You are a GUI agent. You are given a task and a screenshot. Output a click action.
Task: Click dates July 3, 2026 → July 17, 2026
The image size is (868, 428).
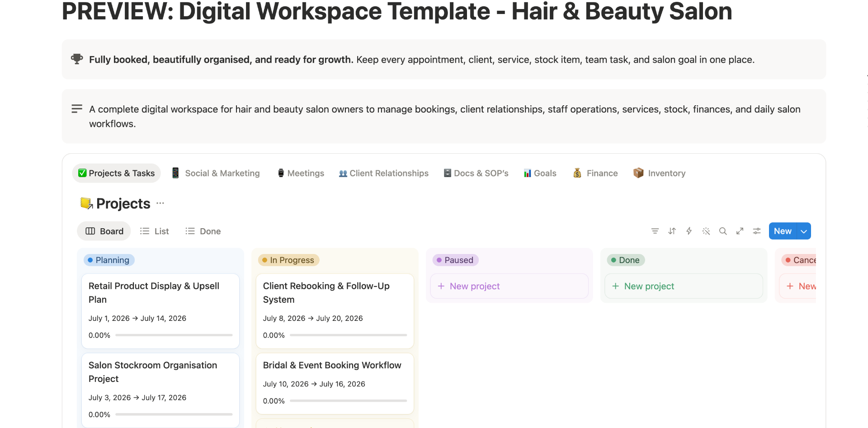(137, 397)
